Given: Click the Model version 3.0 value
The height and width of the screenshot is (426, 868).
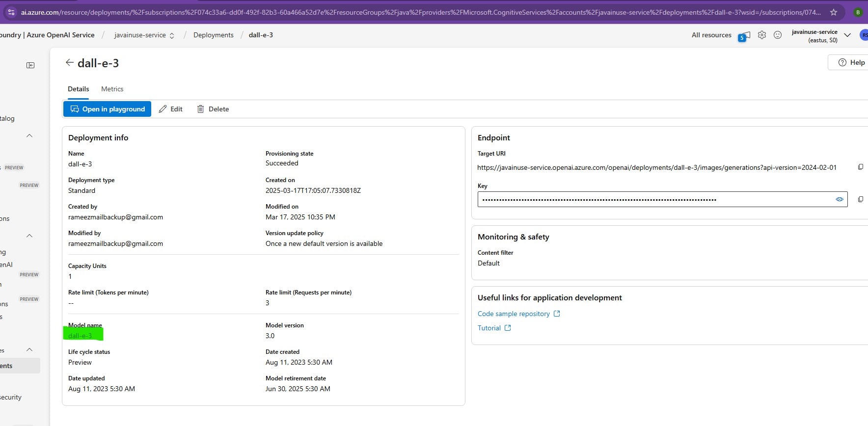Looking at the screenshot, I should 270,336.
